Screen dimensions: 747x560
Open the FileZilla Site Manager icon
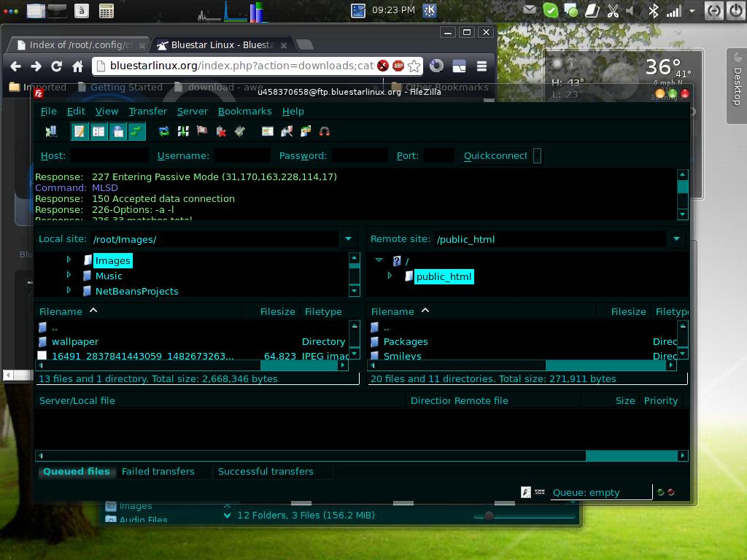[x=51, y=131]
